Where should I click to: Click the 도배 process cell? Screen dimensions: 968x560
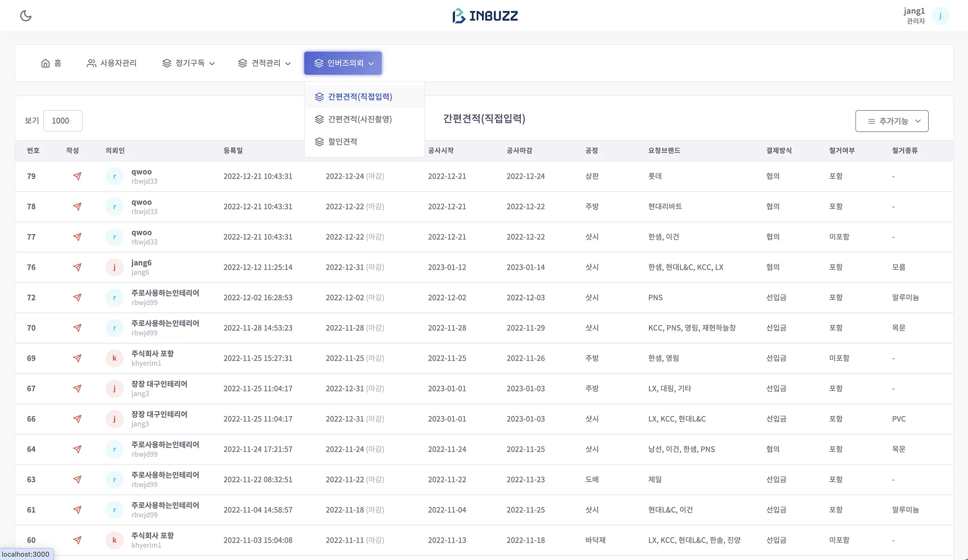592,480
